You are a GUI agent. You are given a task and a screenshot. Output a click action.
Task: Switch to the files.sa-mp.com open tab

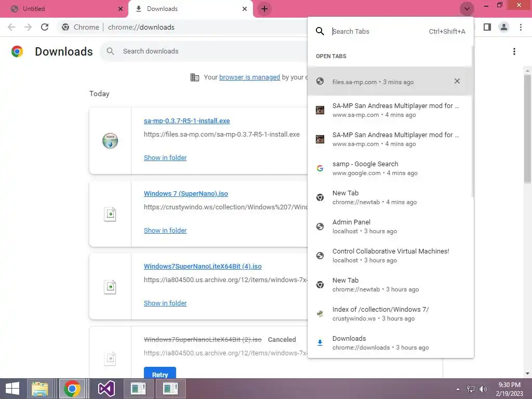coord(390,81)
